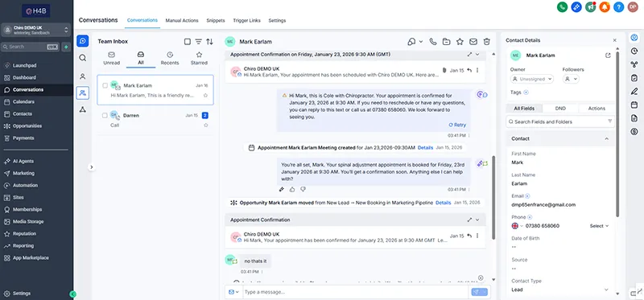Switch to Manual Actions tab

[x=182, y=21]
